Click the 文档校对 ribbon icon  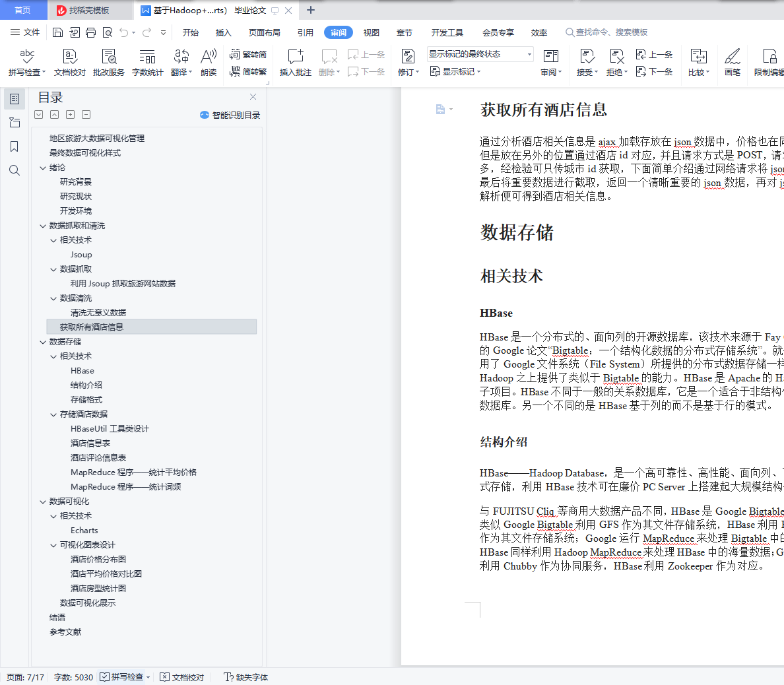pos(69,63)
